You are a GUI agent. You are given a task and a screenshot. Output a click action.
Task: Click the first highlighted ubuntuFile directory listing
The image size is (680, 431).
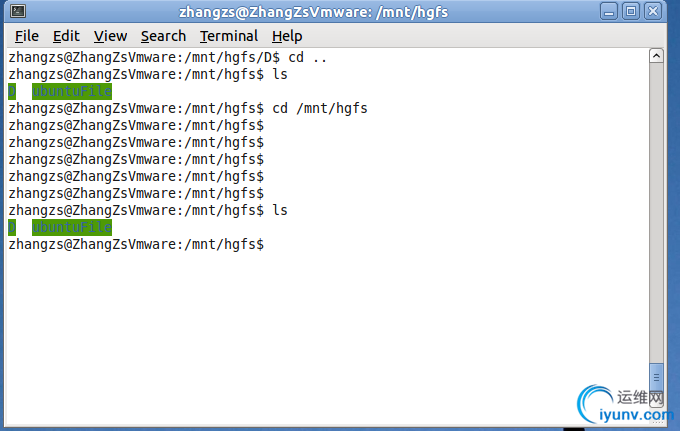(71, 91)
